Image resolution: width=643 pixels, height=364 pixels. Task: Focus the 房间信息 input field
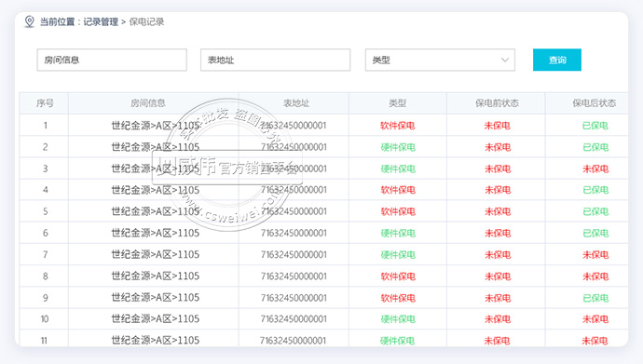coord(112,60)
